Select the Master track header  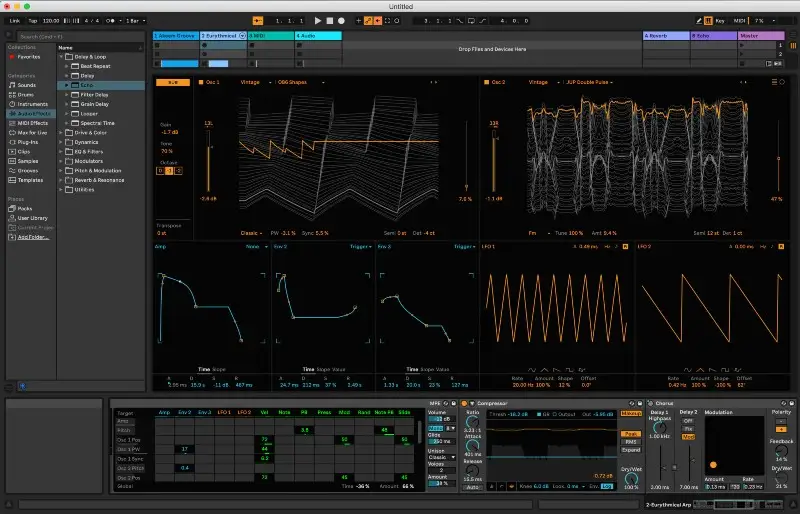[761, 36]
